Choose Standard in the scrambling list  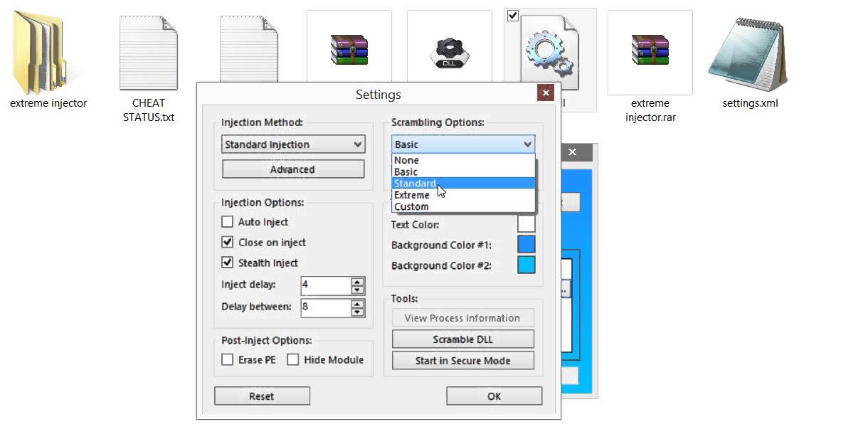tap(463, 184)
